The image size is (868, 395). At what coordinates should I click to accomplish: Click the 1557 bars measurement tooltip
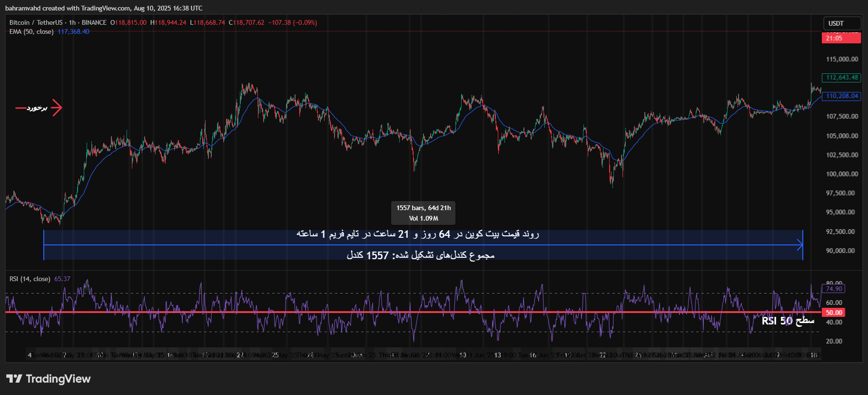point(423,213)
